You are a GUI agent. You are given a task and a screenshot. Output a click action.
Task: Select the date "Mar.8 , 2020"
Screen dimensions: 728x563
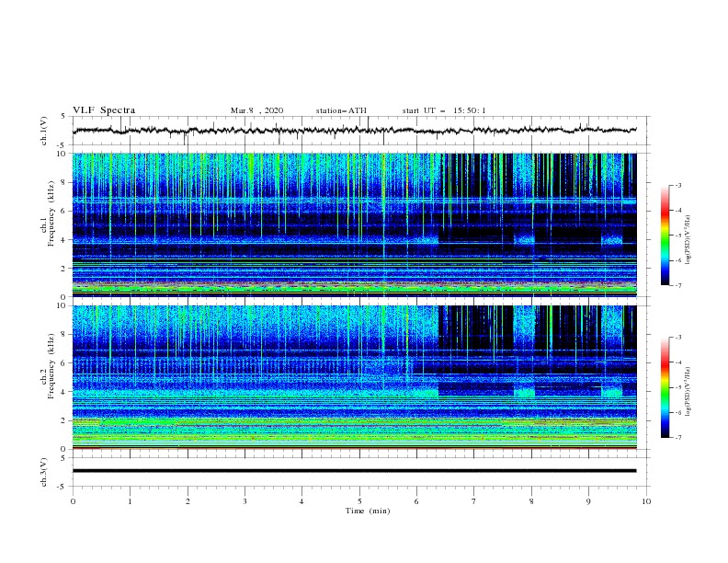pos(256,110)
